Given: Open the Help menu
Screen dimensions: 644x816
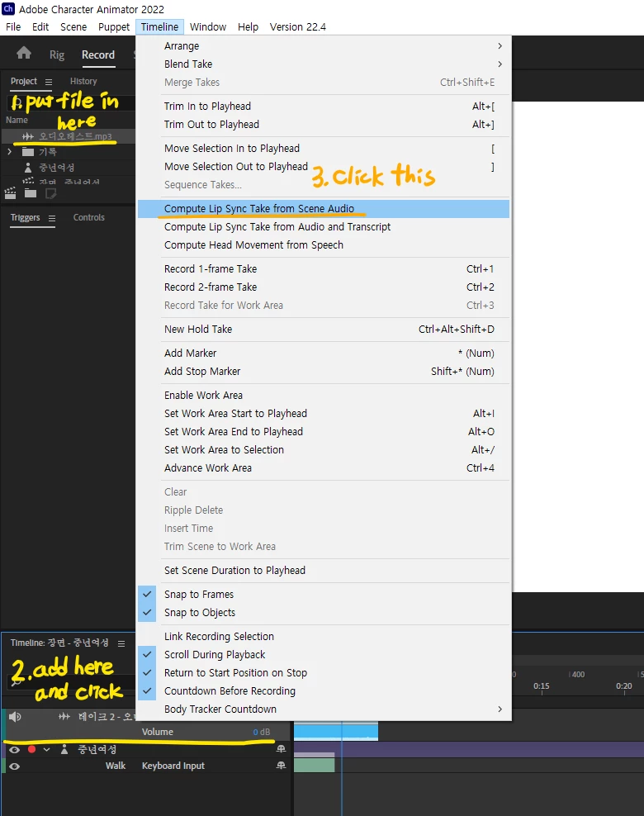Looking at the screenshot, I should pos(248,26).
